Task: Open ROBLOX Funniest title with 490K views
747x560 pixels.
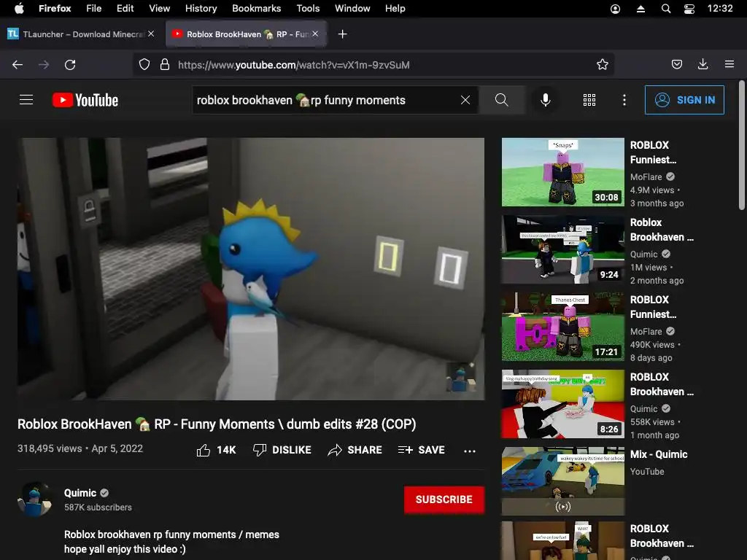Action: [x=653, y=307]
